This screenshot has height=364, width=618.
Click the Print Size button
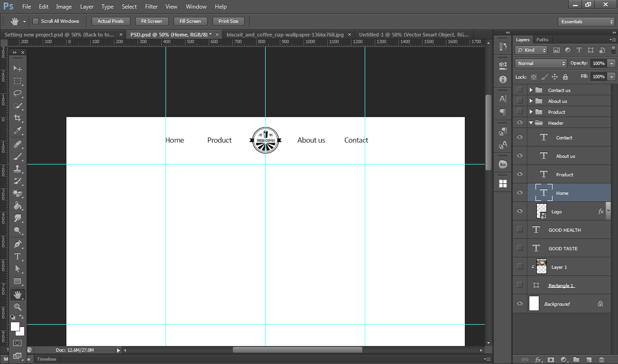(229, 21)
